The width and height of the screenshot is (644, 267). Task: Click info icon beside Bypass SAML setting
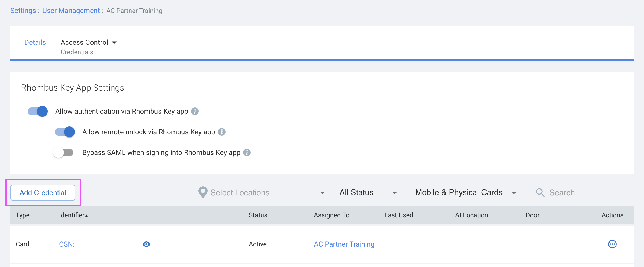(247, 152)
